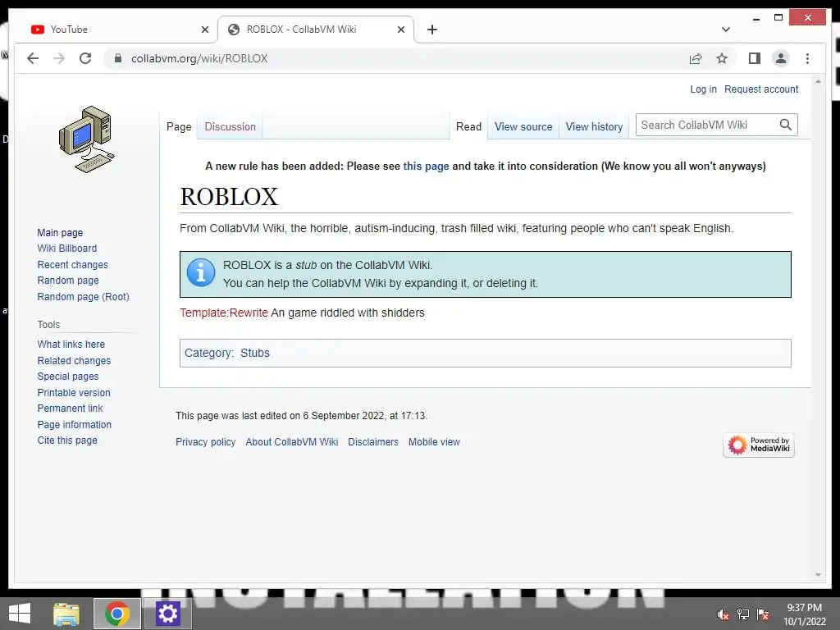Open the Chrome three-dot menu
Viewport: 840px width, 630px height.
point(807,58)
